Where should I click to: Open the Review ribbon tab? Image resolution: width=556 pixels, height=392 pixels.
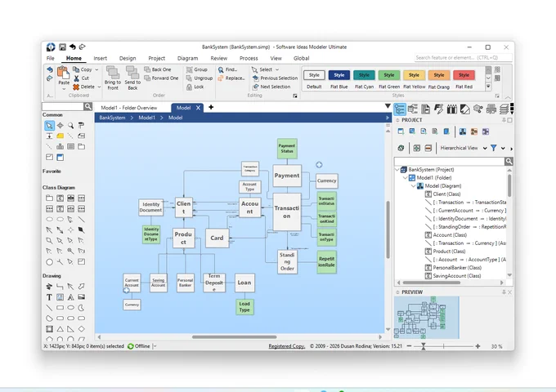[x=219, y=58]
